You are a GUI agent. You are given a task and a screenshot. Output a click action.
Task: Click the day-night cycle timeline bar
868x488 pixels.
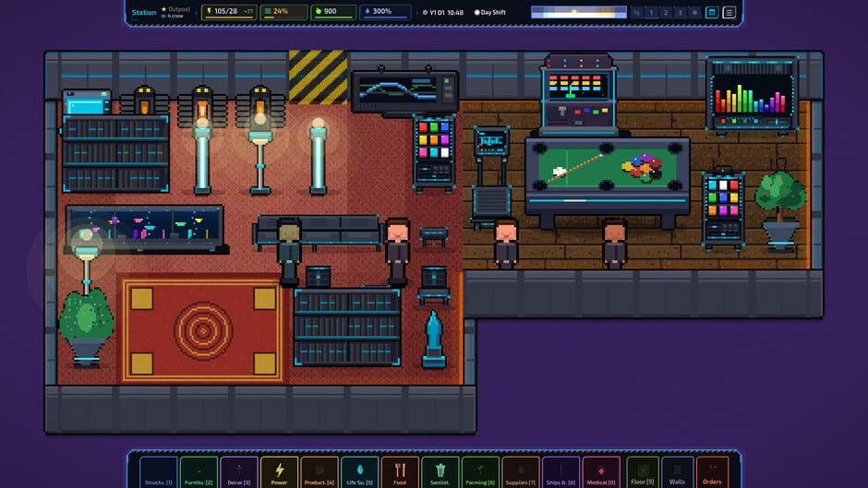[x=578, y=12]
